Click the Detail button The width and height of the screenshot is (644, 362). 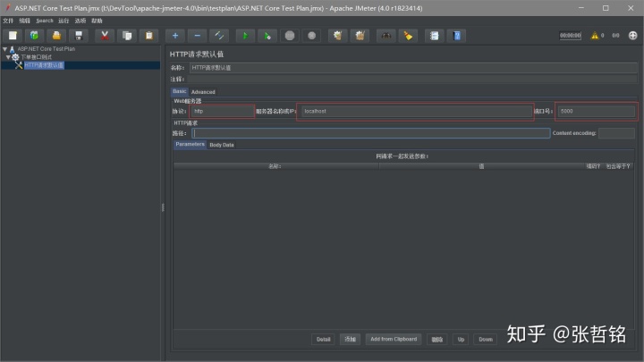[x=323, y=340]
